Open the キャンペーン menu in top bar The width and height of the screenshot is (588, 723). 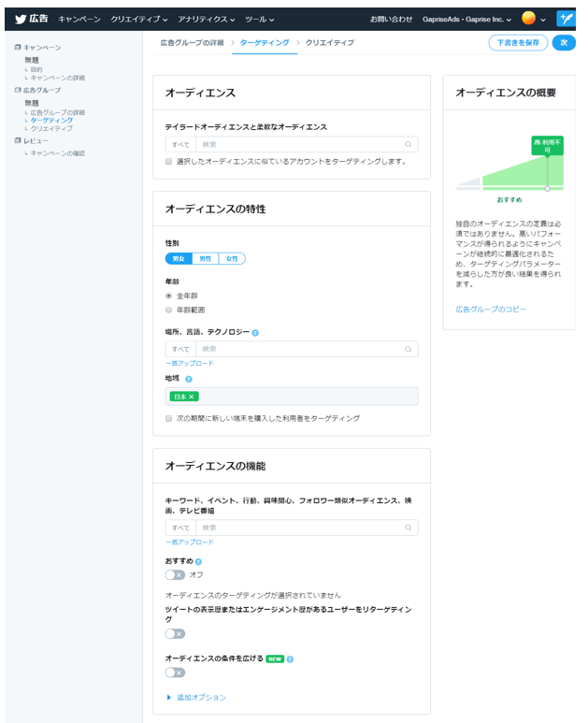click(x=79, y=19)
